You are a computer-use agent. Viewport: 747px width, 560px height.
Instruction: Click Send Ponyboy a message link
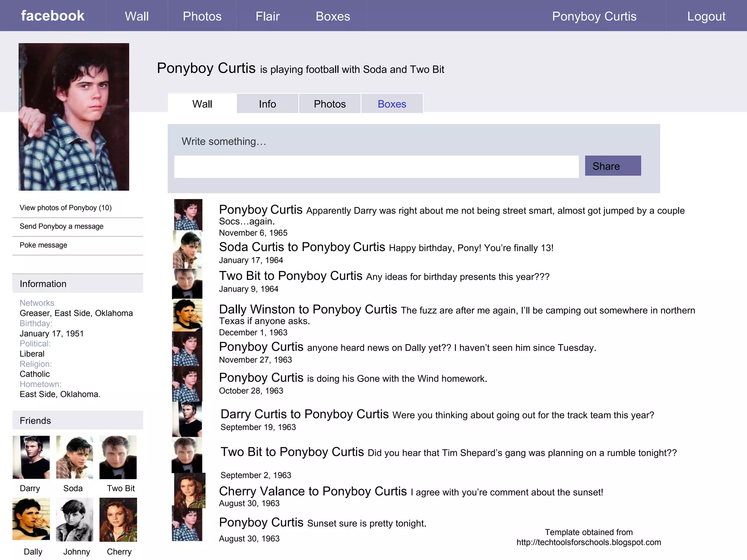tap(62, 226)
